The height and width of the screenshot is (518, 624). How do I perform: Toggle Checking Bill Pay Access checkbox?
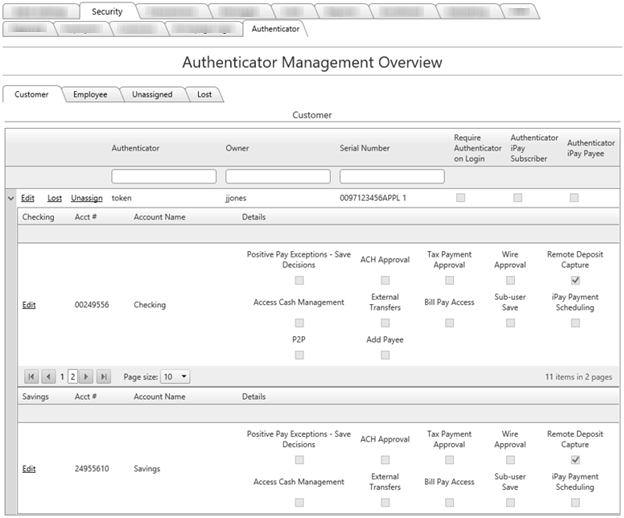449,323
